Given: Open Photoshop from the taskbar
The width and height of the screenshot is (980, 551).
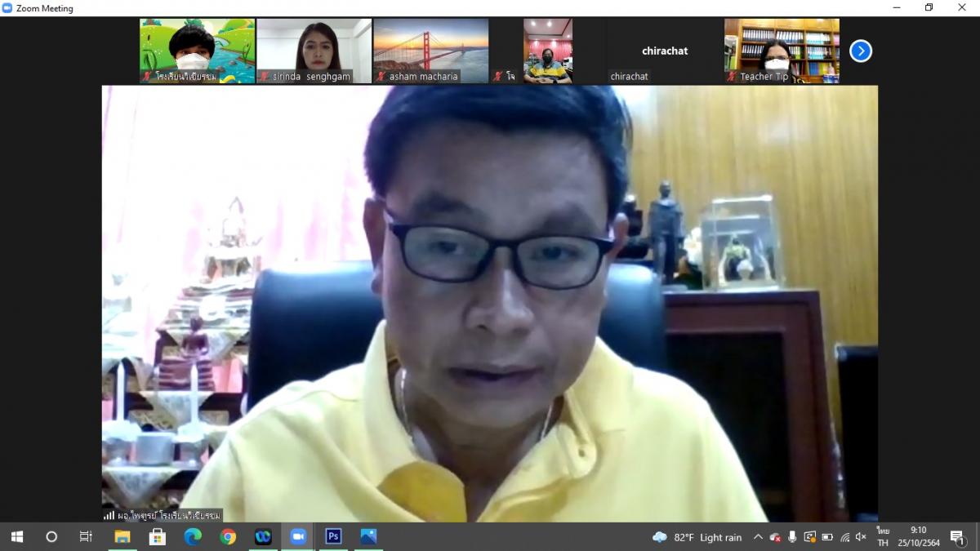Looking at the screenshot, I should coord(333,536).
